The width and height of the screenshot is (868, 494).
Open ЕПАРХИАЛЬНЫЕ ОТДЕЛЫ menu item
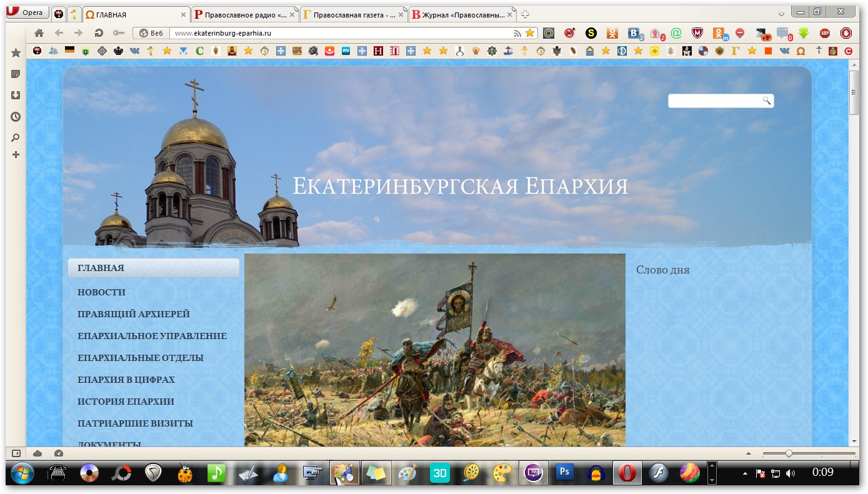point(141,358)
